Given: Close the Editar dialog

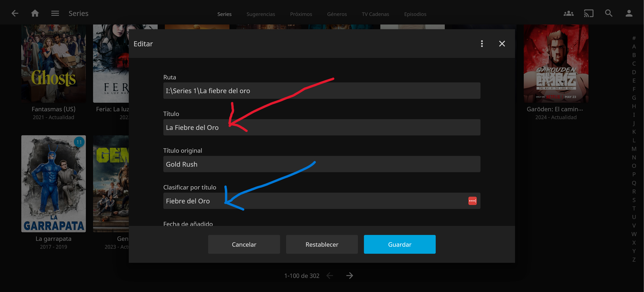Looking at the screenshot, I should [x=502, y=44].
